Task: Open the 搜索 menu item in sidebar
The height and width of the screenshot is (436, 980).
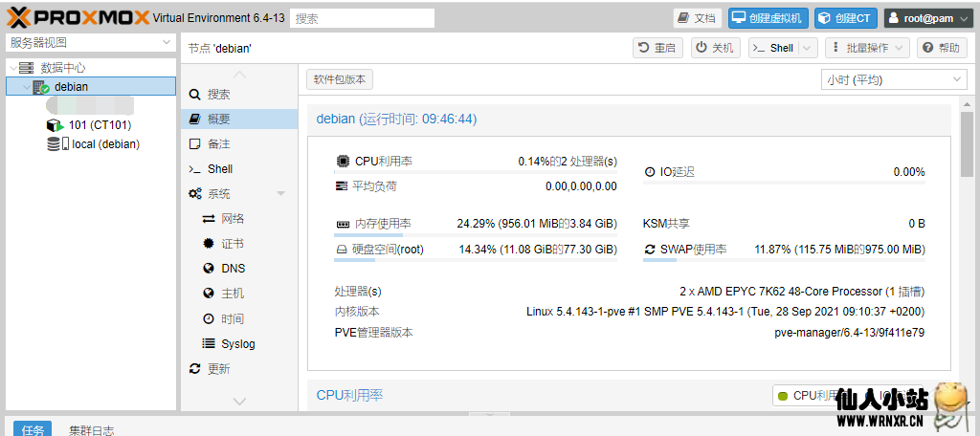Action: tap(239, 95)
